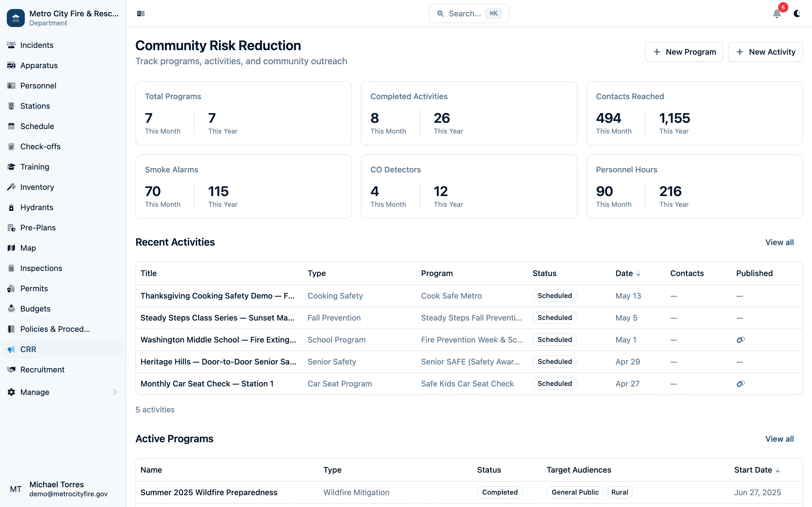Open the Recruitment section
The height and width of the screenshot is (507, 812).
click(x=42, y=370)
